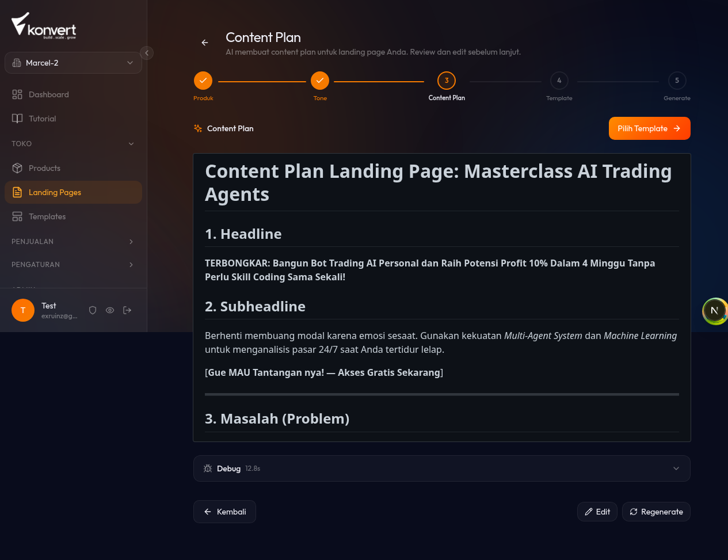
Task: Collapse the TOKO section
Action: tap(73, 144)
